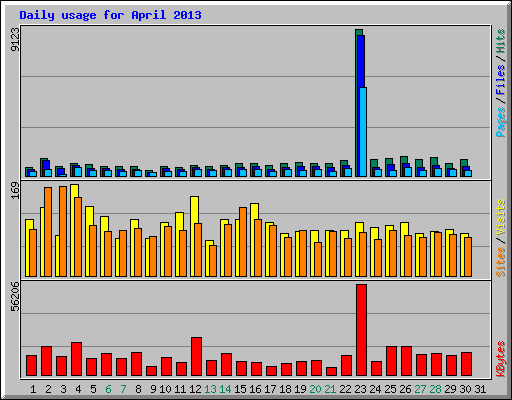Click the yellow Visits legend label
This screenshot has height=400, width=512.
(x=501, y=217)
